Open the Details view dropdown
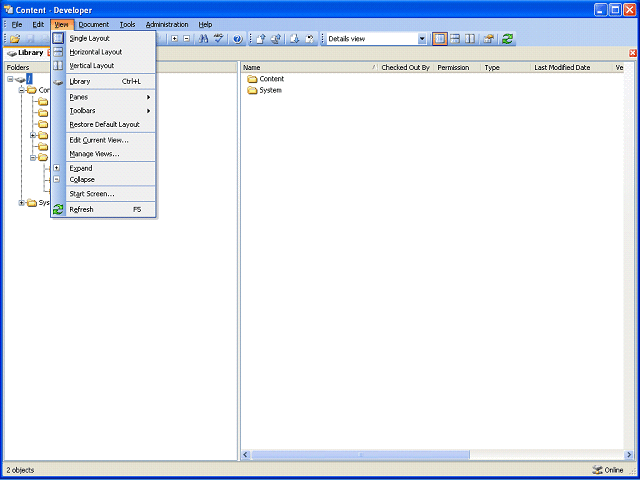Image resolution: width=640 pixels, height=480 pixels. [x=422, y=39]
